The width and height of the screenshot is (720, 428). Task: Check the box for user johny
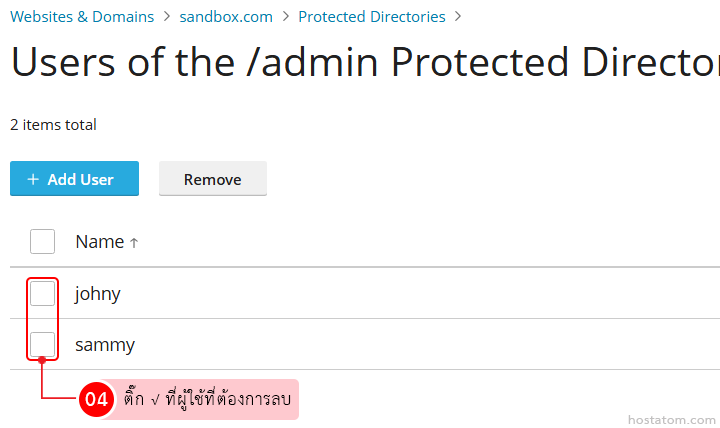tap(42, 293)
